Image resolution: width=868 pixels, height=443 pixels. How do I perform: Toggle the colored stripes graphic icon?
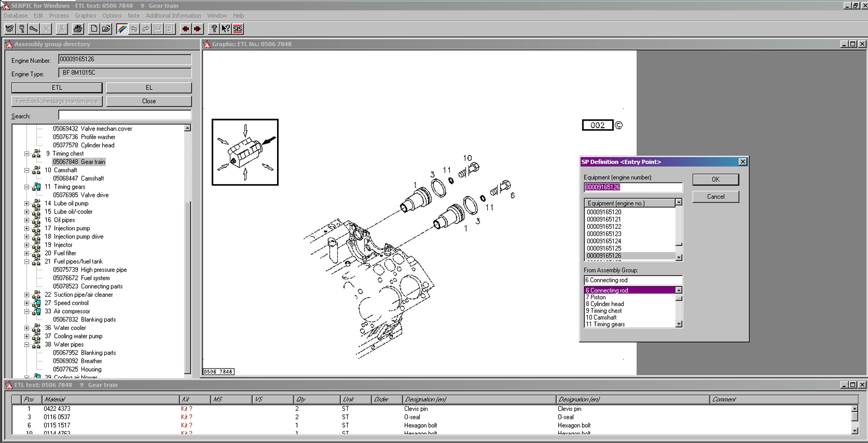click(x=122, y=29)
